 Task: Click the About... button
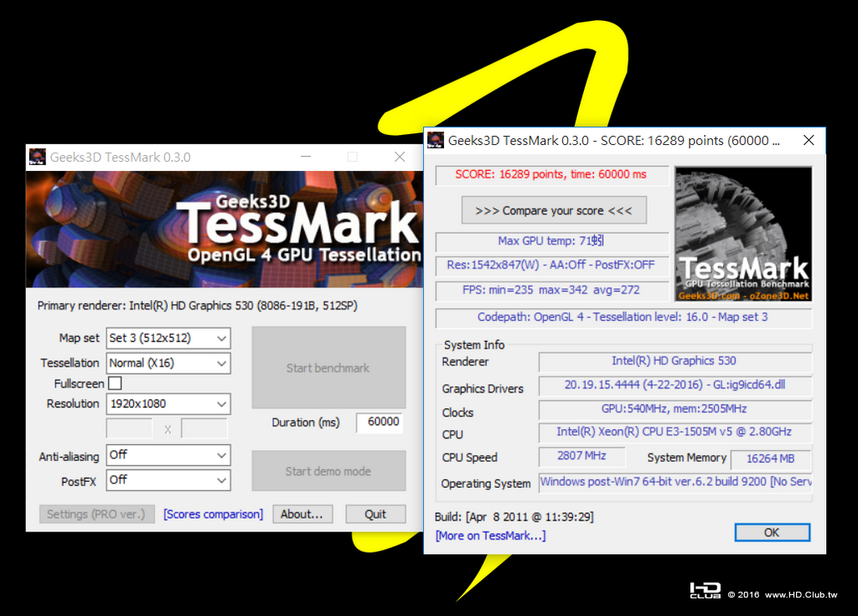tap(302, 514)
